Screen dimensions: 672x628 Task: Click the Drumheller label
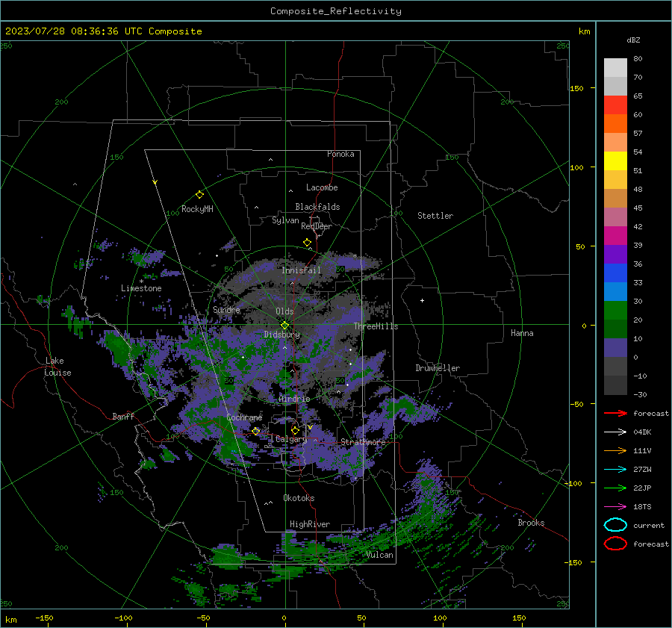pyautogui.click(x=438, y=368)
